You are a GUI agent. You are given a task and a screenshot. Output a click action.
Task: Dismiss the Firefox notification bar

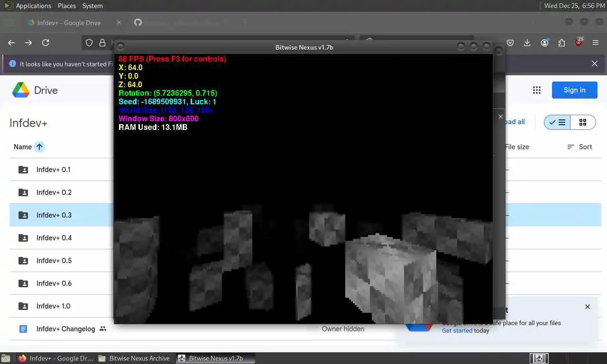[x=595, y=64]
